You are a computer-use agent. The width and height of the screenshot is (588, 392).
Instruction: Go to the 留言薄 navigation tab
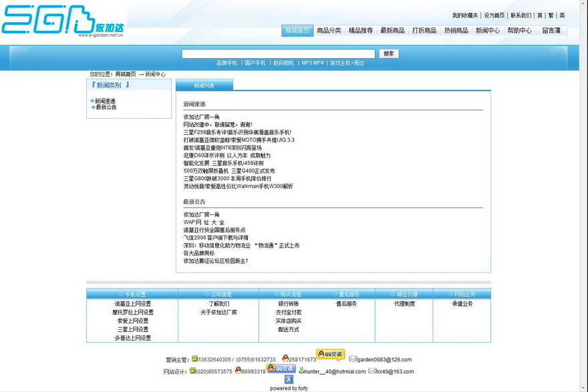(x=551, y=31)
